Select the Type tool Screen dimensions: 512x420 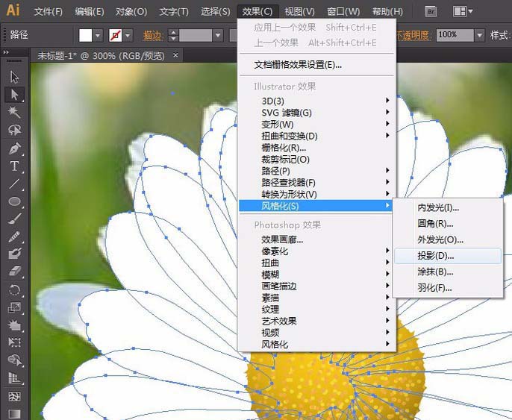pyautogui.click(x=14, y=166)
